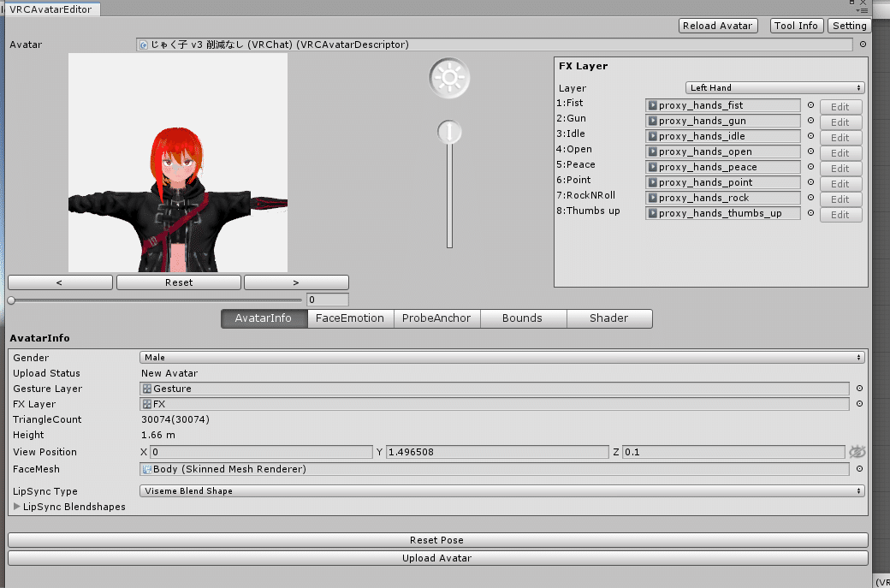This screenshot has height=588, width=890.
Task: Click the Upload Status value New Avatar
Action: pos(169,373)
